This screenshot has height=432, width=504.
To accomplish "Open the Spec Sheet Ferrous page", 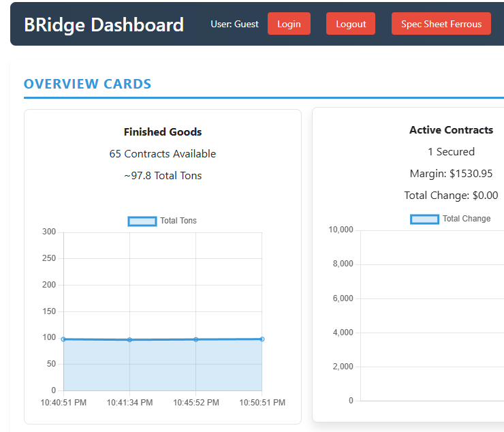I will [441, 24].
